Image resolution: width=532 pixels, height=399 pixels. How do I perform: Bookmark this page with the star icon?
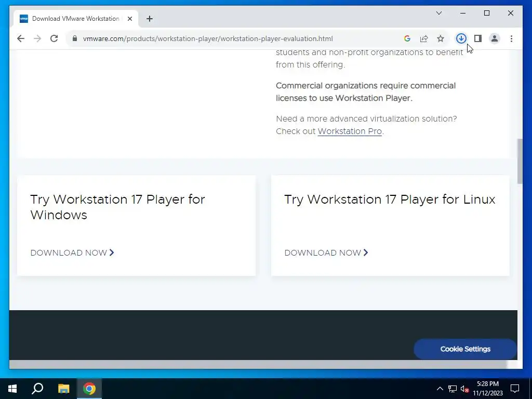point(441,38)
